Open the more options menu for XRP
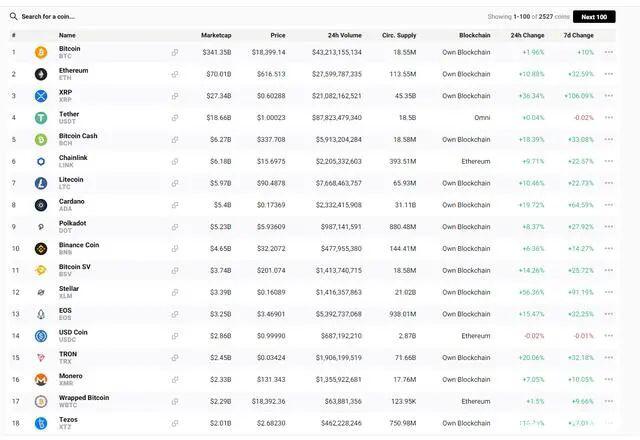Screen dimensions: 640x440 click(x=609, y=96)
